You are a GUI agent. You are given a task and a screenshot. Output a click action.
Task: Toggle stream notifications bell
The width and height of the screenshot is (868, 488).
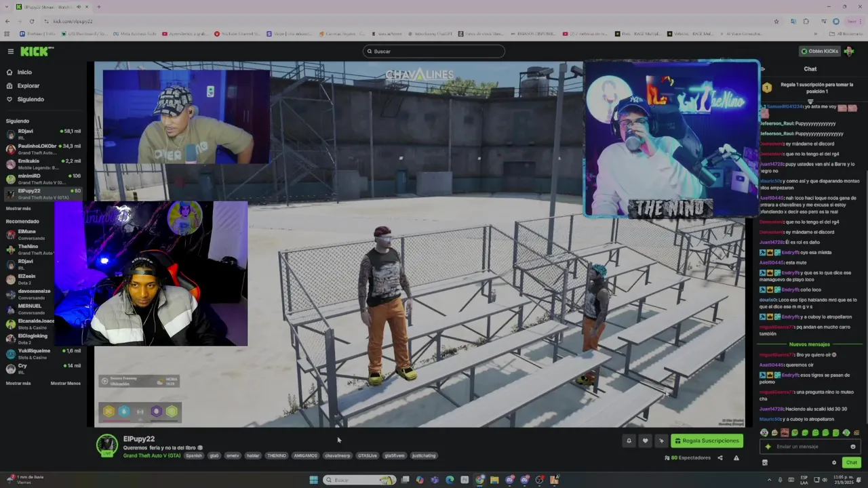click(629, 441)
